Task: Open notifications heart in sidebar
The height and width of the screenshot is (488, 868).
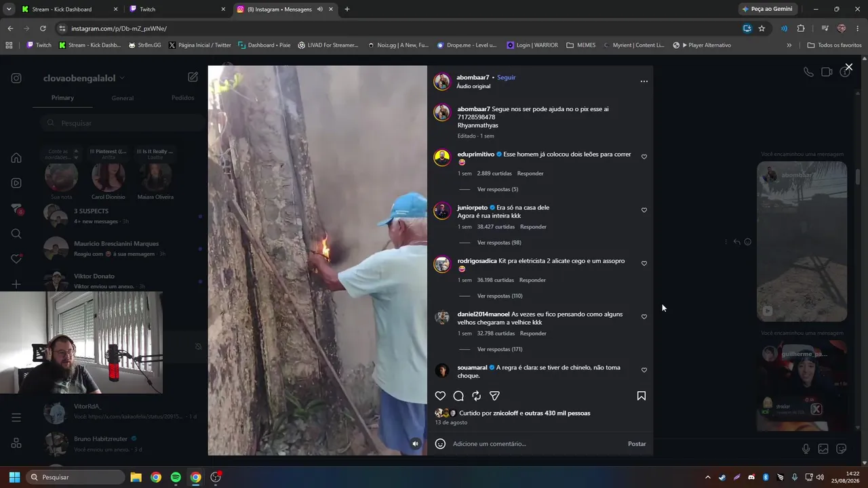Action: click(16, 259)
